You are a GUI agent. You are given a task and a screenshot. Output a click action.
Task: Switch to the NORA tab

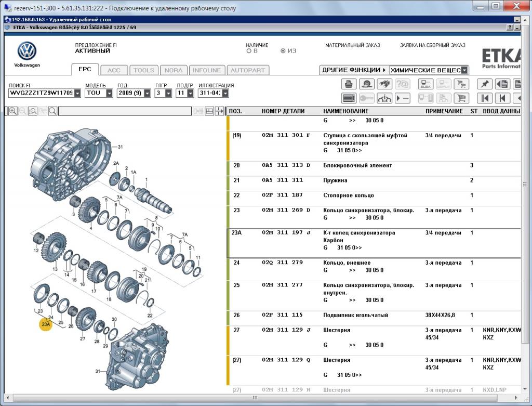point(174,70)
